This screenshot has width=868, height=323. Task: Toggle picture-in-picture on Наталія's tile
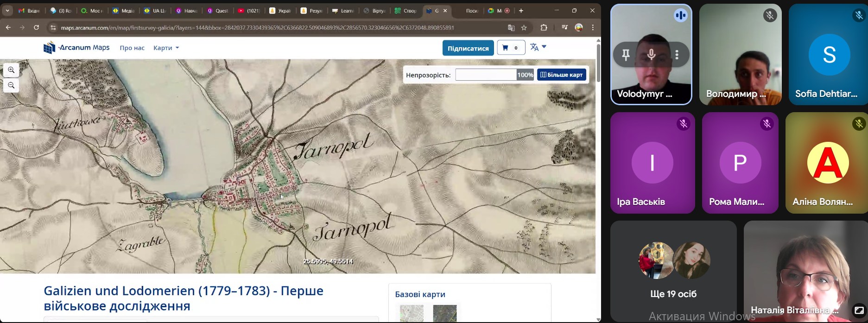click(x=859, y=310)
